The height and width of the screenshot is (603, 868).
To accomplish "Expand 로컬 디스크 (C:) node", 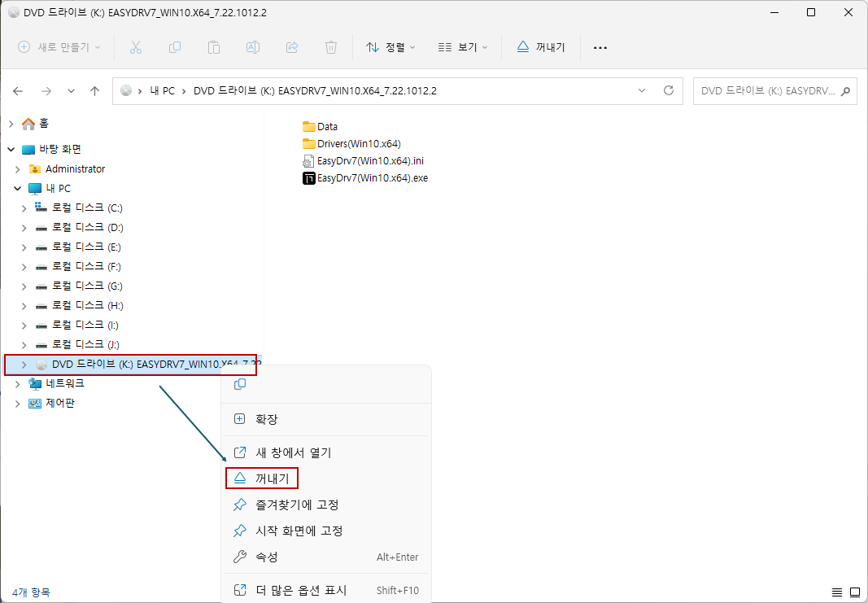I will click(x=24, y=208).
